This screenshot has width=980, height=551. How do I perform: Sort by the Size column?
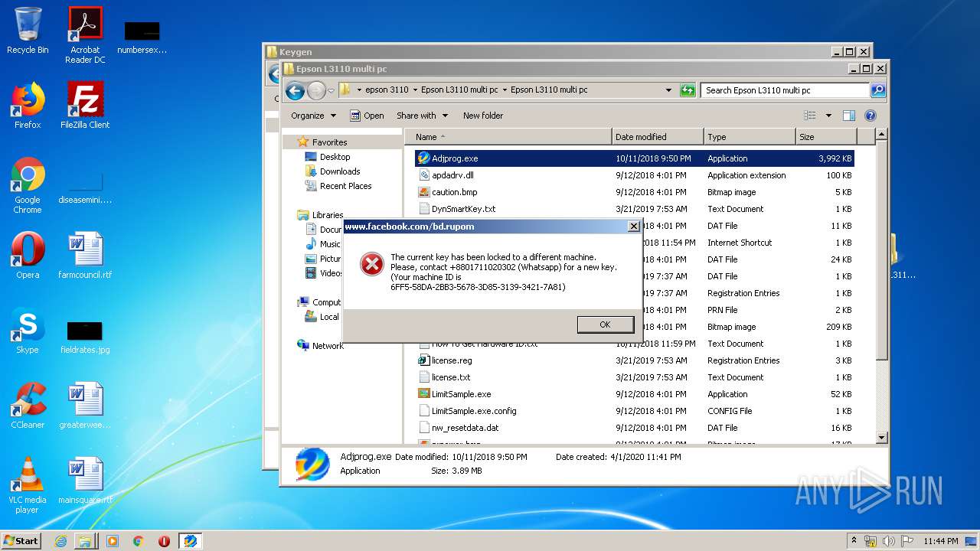point(826,137)
